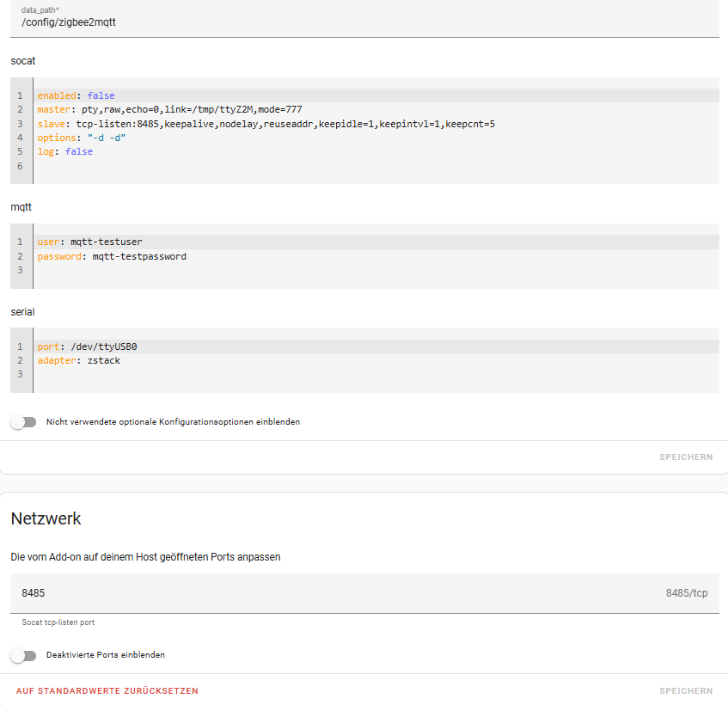728x705 pixels.
Task: Click 'AUF STANDARDWERTE ZURÜCKSETZEN' button
Action: 107,690
